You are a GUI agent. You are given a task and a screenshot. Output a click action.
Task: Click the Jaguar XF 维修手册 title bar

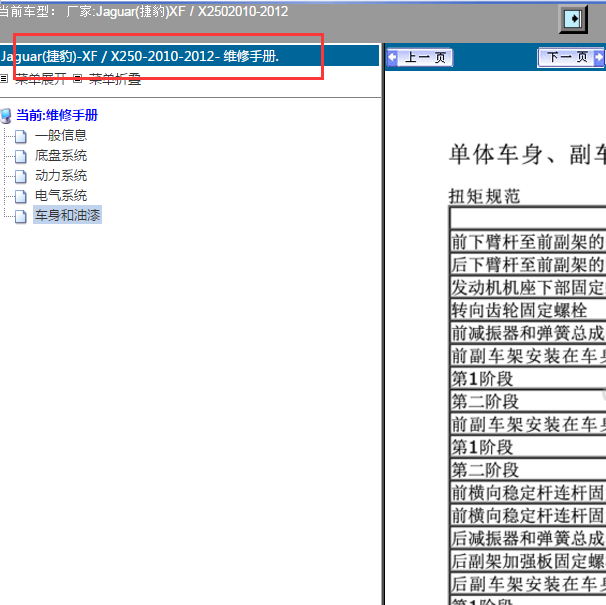click(x=189, y=56)
